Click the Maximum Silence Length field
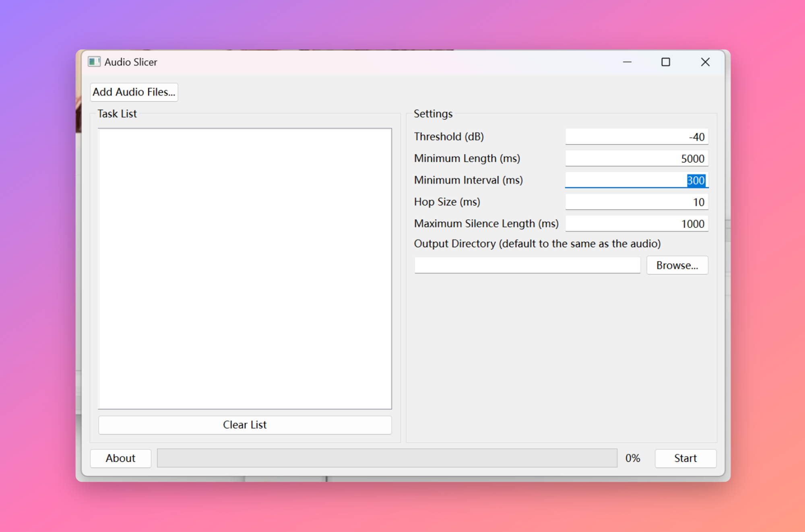This screenshot has width=805, height=532. coord(636,224)
